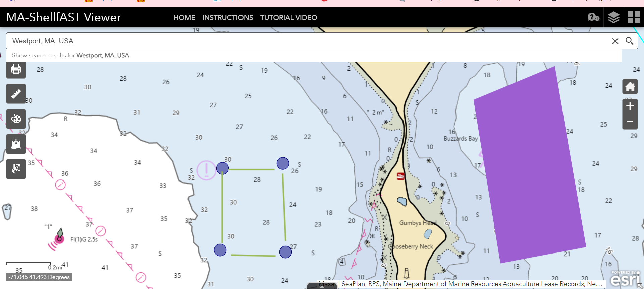Click the search magnifier button
This screenshot has height=289, width=644.
[629, 41]
